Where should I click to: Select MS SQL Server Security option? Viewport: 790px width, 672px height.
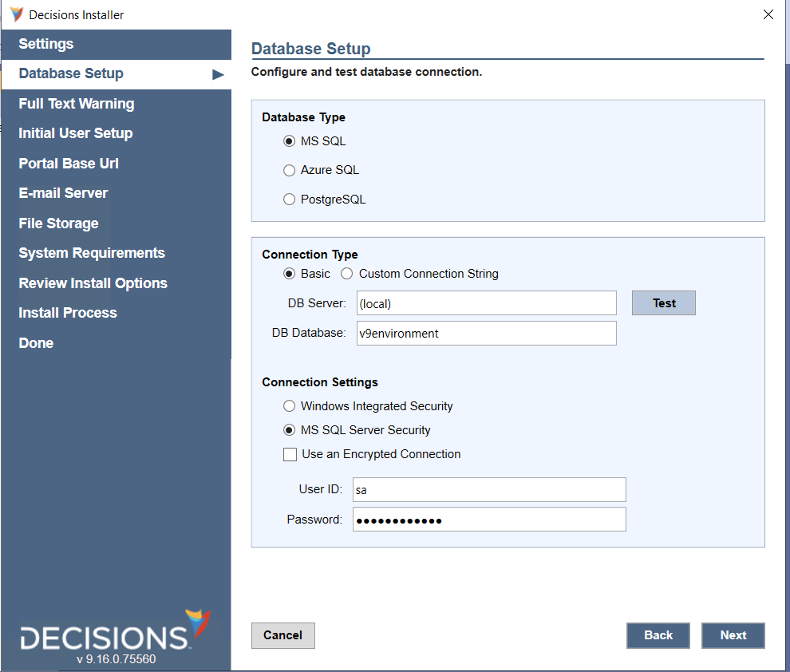click(290, 430)
